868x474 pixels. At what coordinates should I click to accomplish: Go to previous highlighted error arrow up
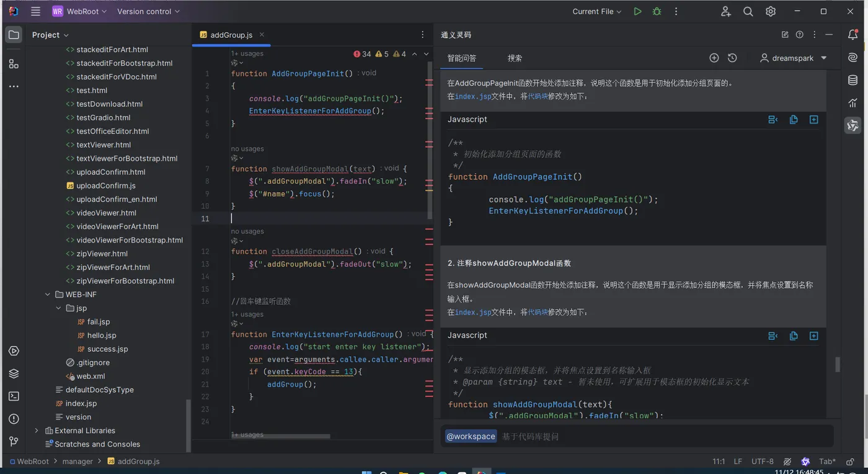415,54
